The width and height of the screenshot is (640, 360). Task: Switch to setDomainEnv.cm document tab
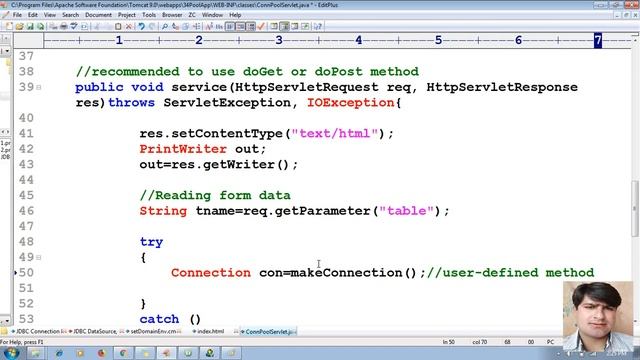coord(153,331)
